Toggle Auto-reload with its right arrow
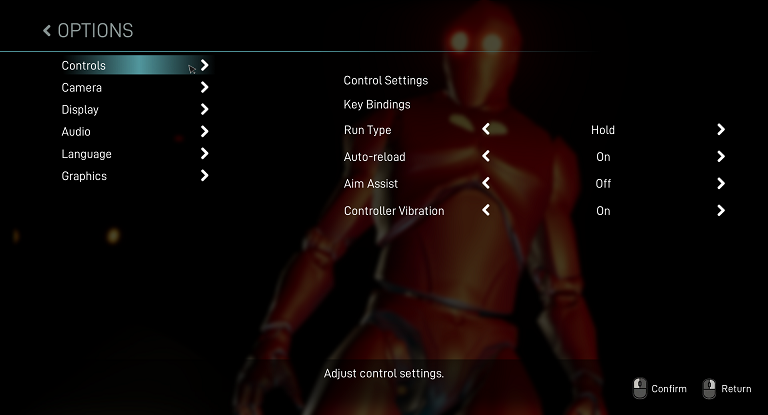Image resolution: width=768 pixels, height=415 pixels. click(x=720, y=157)
